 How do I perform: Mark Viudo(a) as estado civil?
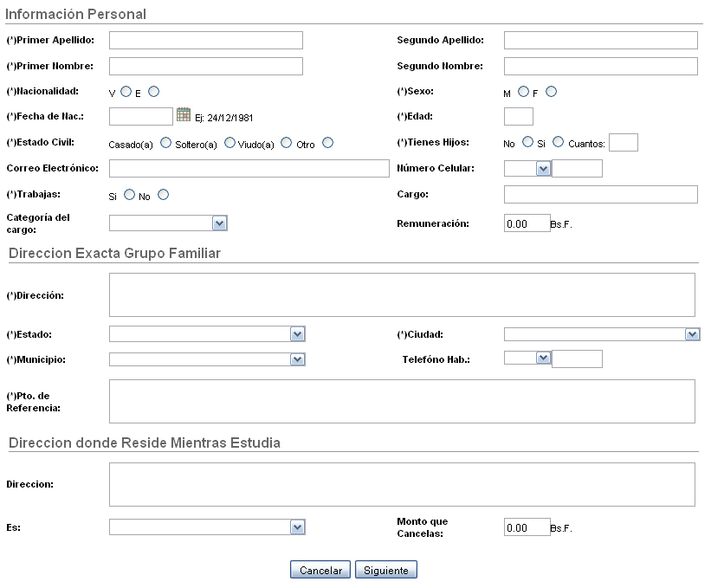coord(286,142)
